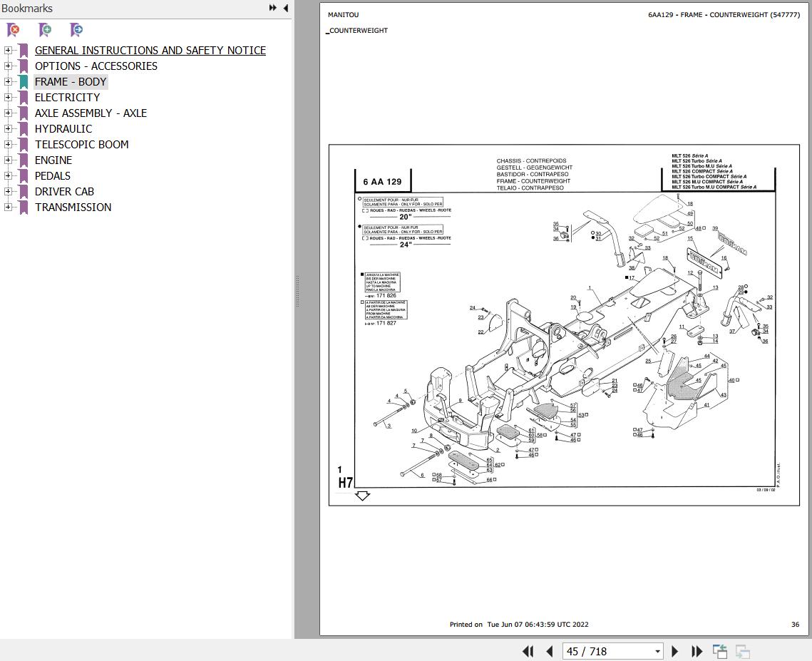Select the FRAME - BODY bookmark
This screenshot has width=812, height=661.
coord(71,81)
